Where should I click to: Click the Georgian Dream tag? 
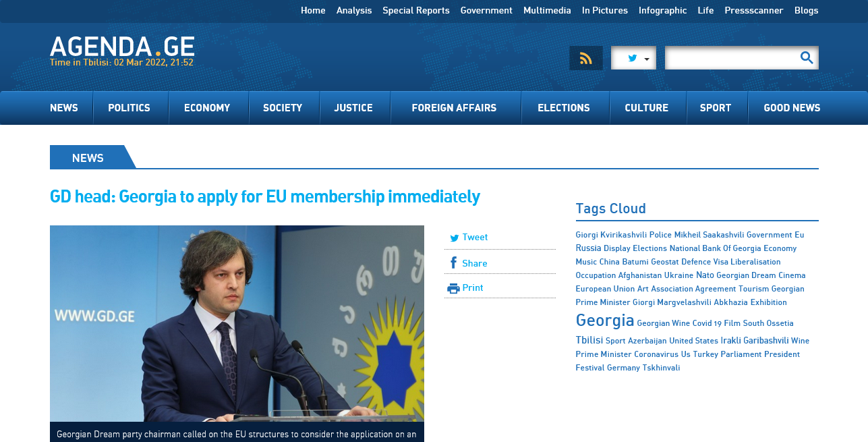pos(746,275)
